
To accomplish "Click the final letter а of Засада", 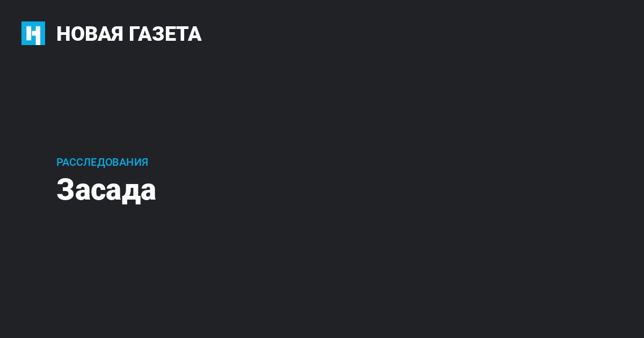I will (x=148, y=192).
